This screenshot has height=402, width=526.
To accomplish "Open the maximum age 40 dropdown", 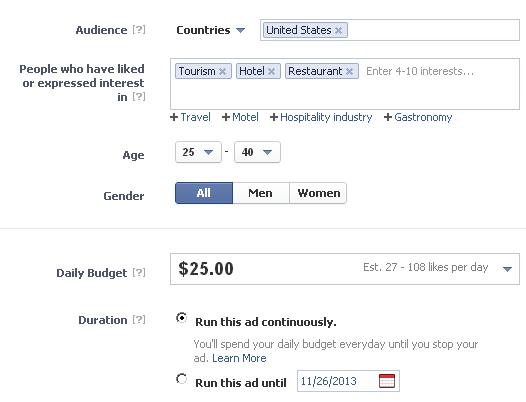I will (257, 152).
